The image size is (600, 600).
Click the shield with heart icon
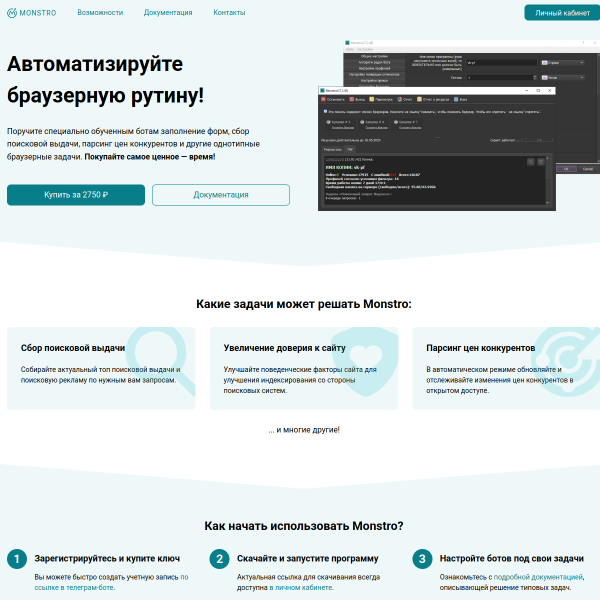coord(365,362)
